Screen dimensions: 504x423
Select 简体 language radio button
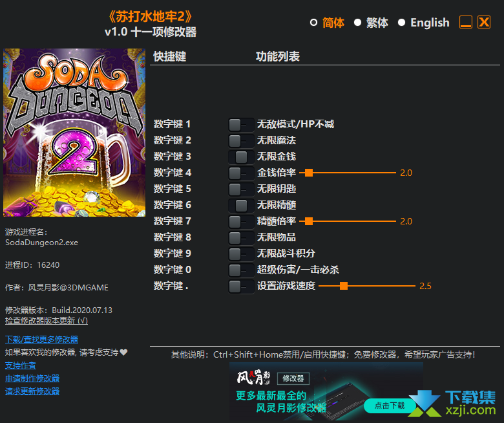coord(313,23)
